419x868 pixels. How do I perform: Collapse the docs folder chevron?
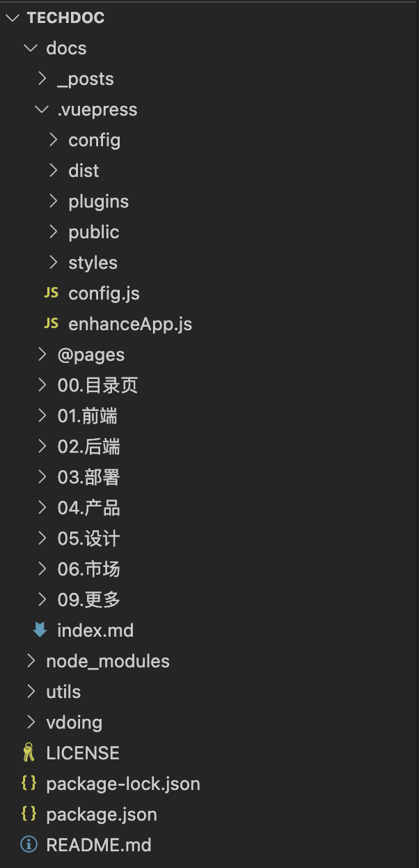(30, 48)
